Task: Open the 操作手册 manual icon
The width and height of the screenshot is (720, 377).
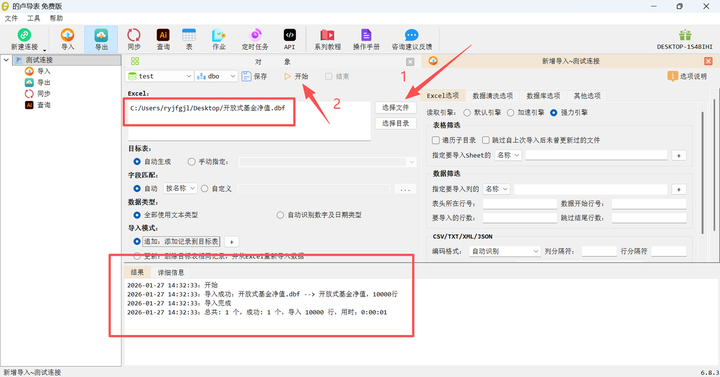Action: coord(366,35)
